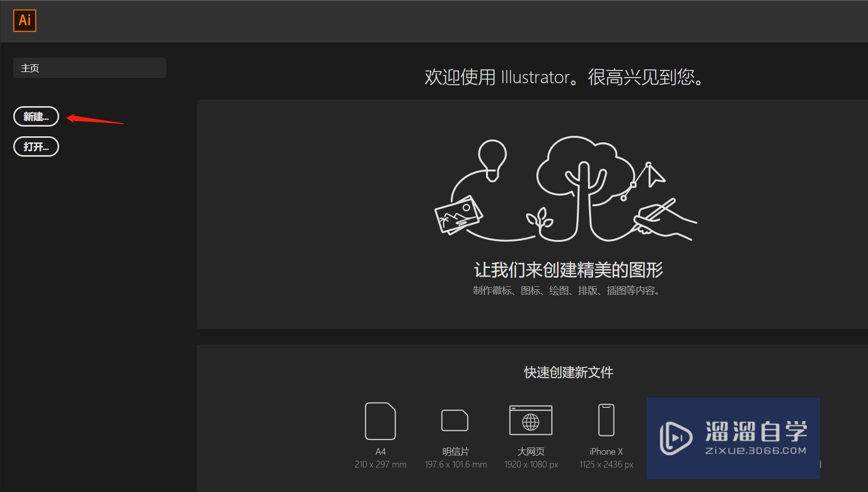Click the 新建... new document button

pos(36,116)
